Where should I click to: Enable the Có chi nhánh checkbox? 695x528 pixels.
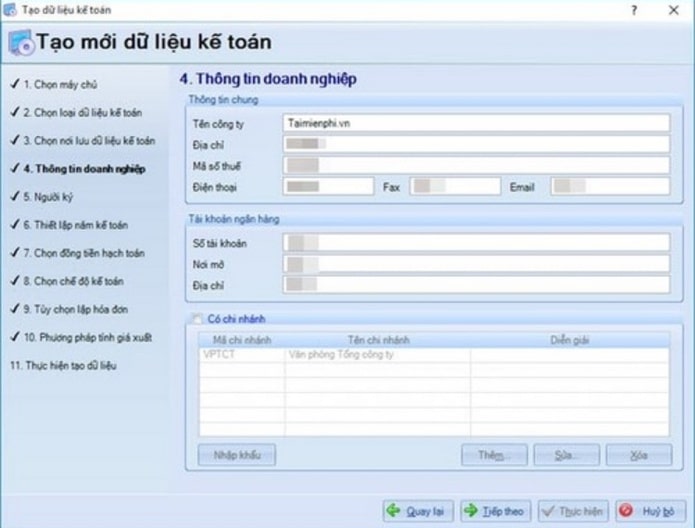pyautogui.click(x=196, y=319)
